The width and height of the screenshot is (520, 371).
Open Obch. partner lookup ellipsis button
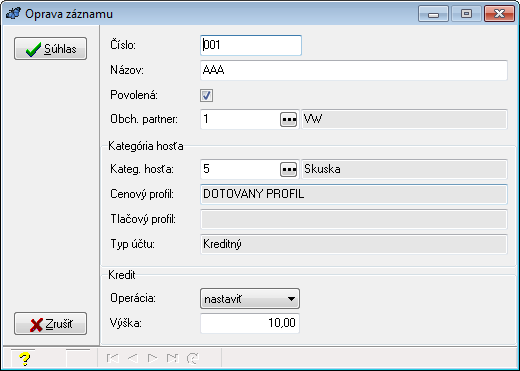click(x=289, y=119)
